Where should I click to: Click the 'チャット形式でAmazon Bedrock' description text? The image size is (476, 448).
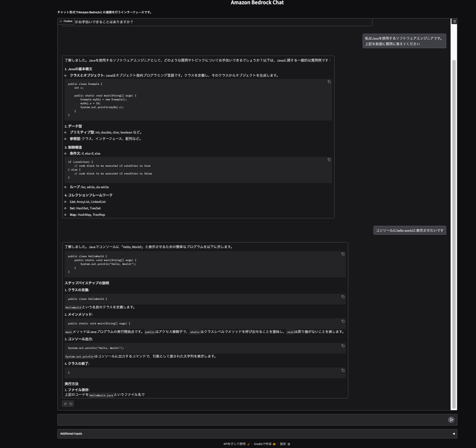105,12
